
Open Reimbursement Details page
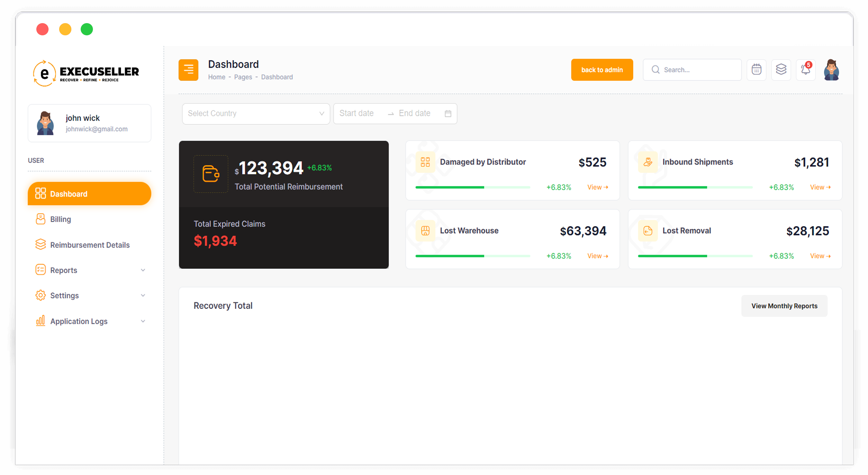click(89, 245)
